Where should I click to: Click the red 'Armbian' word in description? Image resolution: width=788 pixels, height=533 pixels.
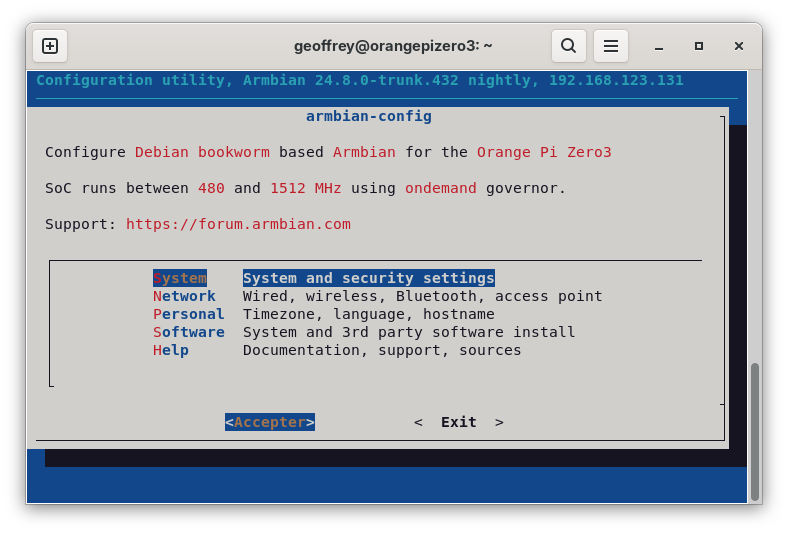click(364, 152)
